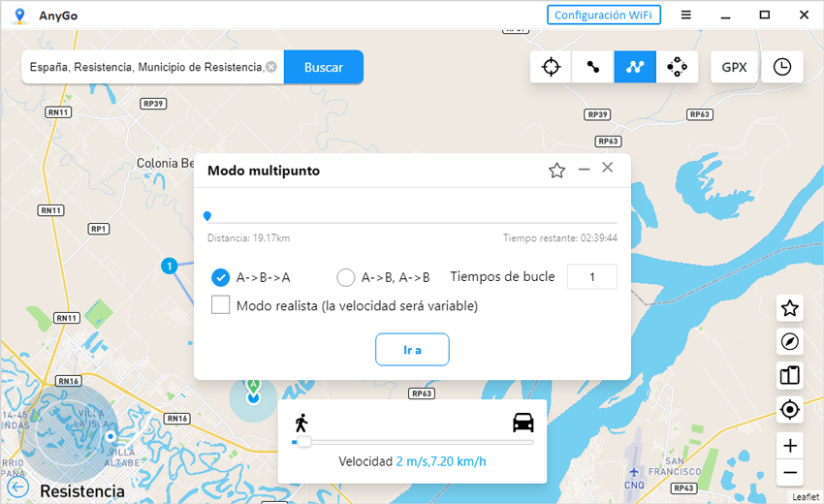Screen dimensions: 824x504
Task: Click the Buscar search button
Action: (x=324, y=68)
